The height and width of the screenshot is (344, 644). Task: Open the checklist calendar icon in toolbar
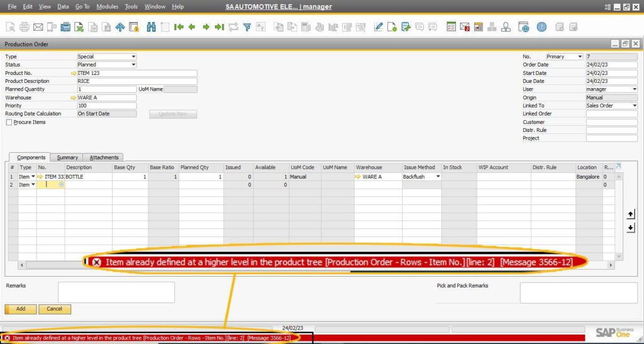(x=451, y=27)
